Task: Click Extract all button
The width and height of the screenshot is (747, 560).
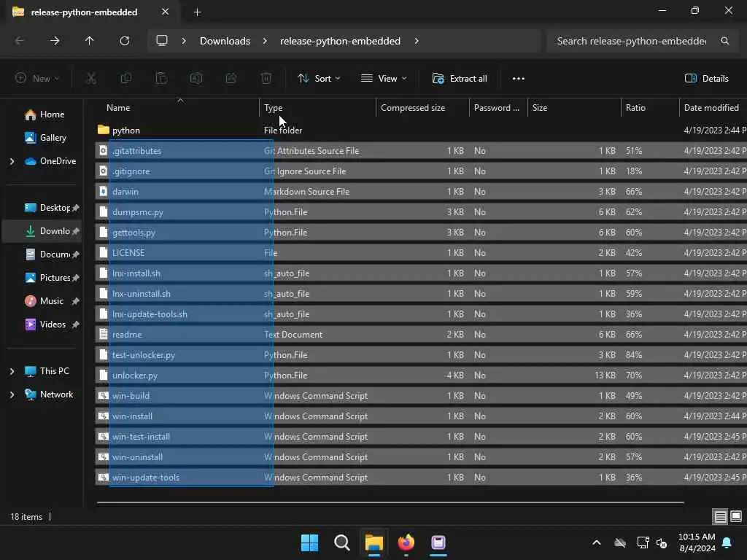Action: [x=460, y=79]
